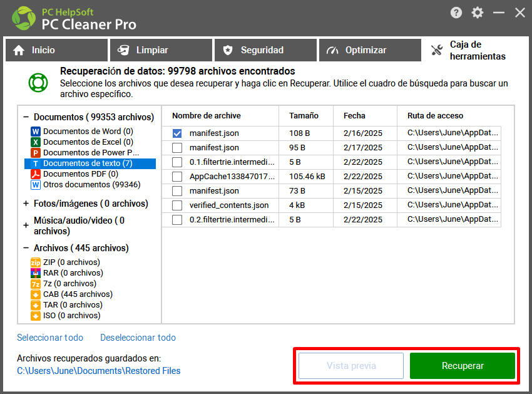Click the icon beside Otros documentos
532x394 pixels.
click(35, 184)
